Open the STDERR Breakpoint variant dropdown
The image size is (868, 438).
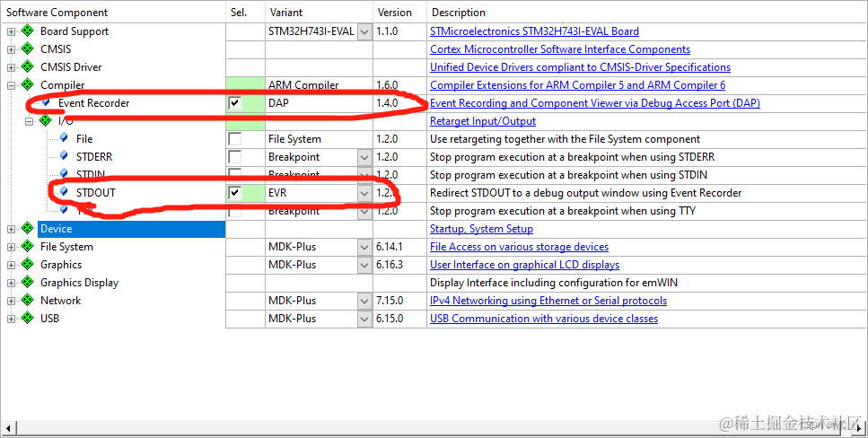click(364, 157)
